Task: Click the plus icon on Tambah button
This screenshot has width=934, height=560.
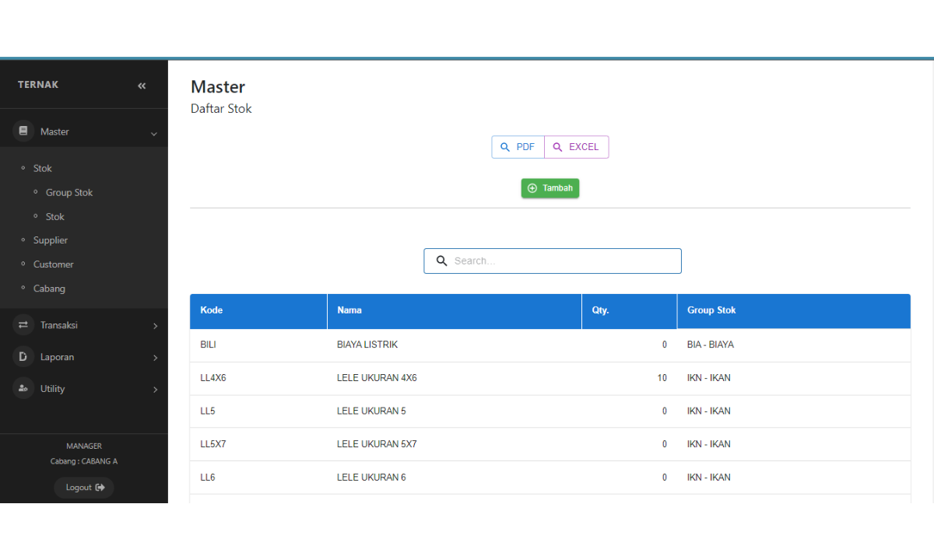Action: pyautogui.click(x=532, y=188)
